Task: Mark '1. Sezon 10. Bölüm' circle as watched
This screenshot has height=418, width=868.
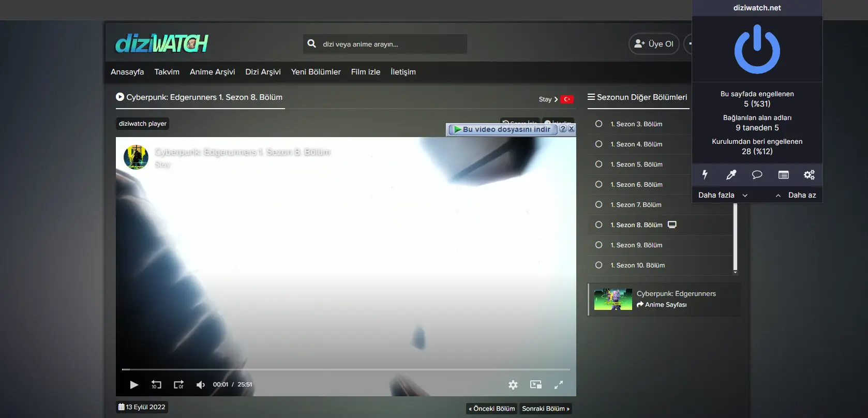Action: tap(598, 265)
